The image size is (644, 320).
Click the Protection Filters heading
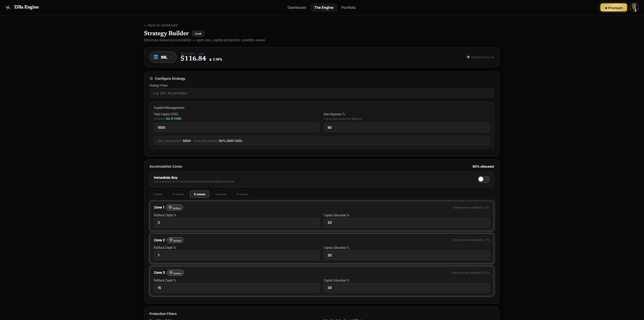[163, 314]
